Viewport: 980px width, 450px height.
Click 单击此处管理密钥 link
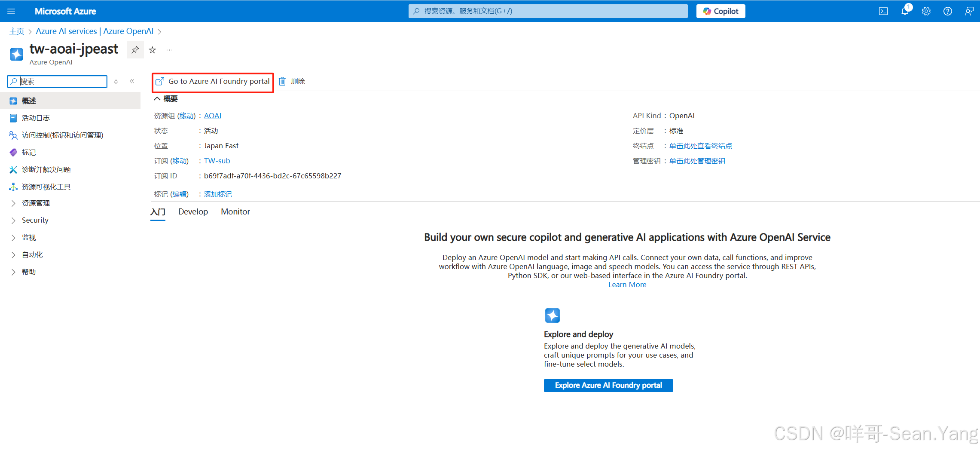point(697,161)
